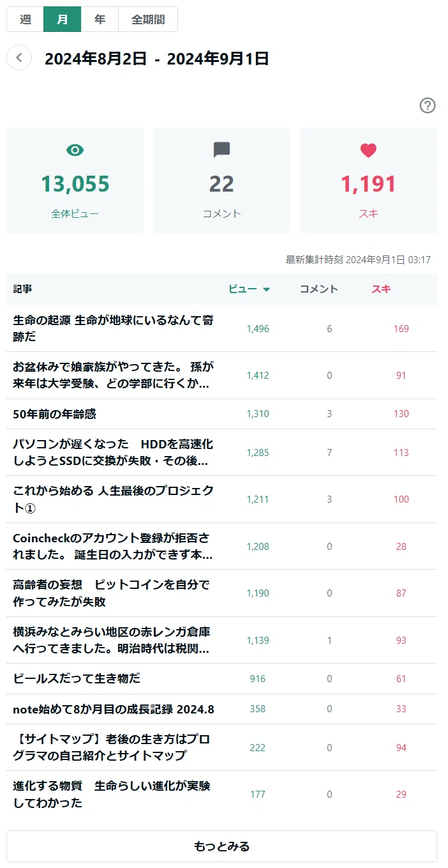Click the comment bubble icon
Viewport: 448px width, 868px height.
point(221,150)
